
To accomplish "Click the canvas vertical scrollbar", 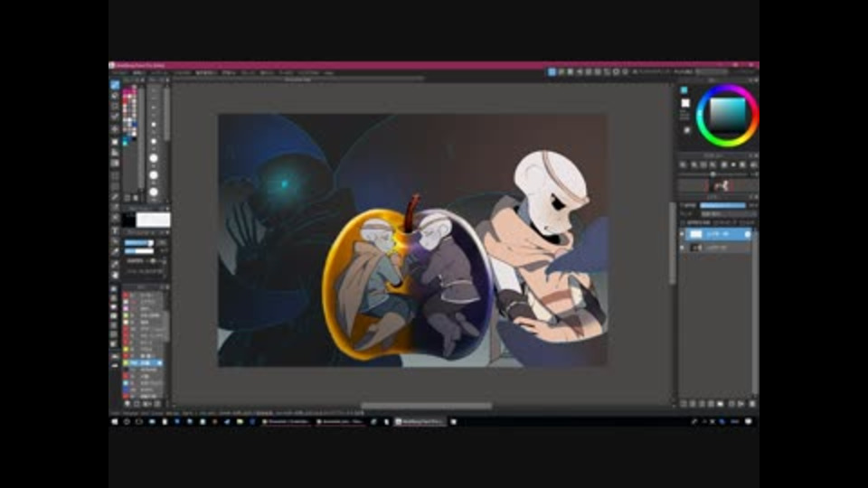I will 673,243.
